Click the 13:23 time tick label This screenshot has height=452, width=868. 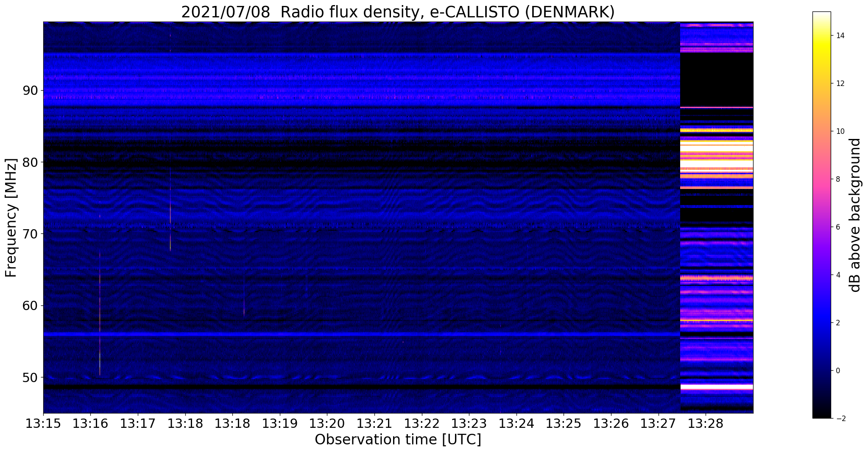click(469, 423)
